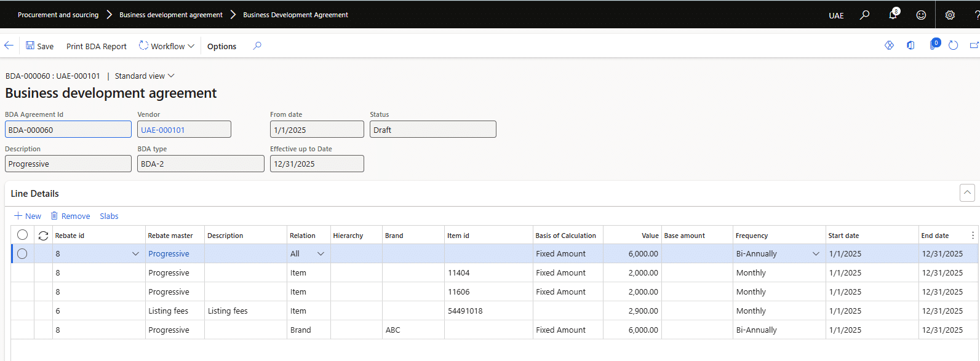Open the Standard view dropdown
980x361 pixels.
pyautogui.click(x=145, y=76)
